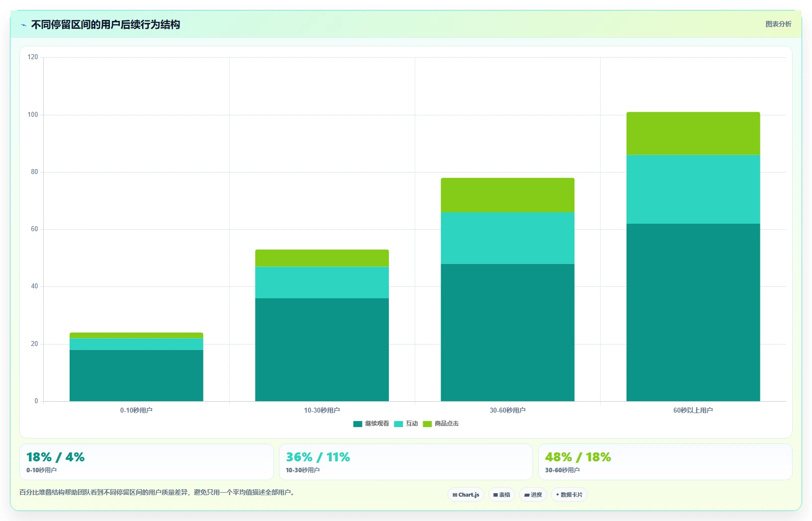The image size is (812, 521).
Task: Click the Chart.js tag chip
Action: (466, 495)
